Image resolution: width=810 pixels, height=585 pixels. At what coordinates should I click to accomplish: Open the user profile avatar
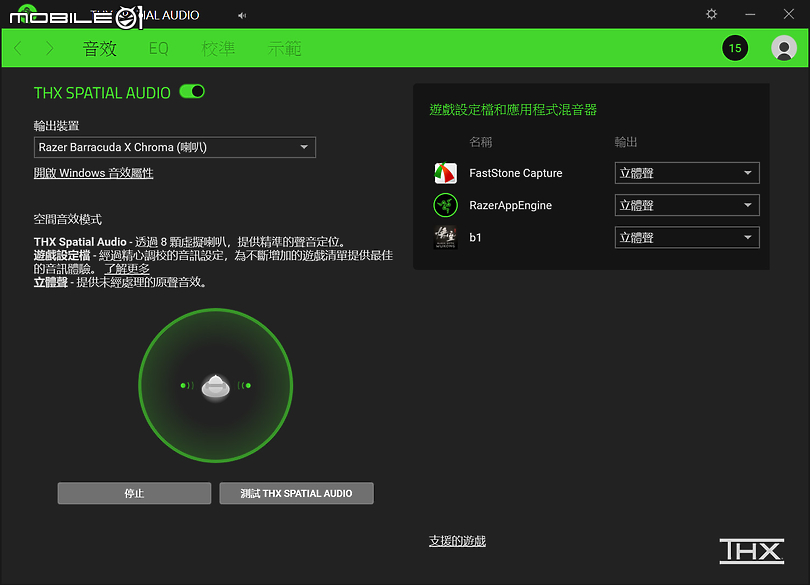click(x=784, y=48)
